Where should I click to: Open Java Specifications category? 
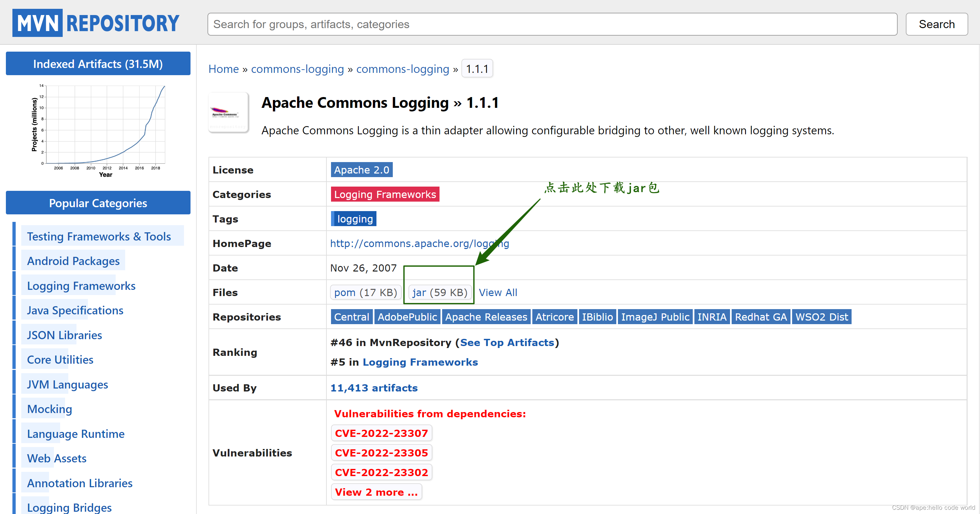point(75,310)
